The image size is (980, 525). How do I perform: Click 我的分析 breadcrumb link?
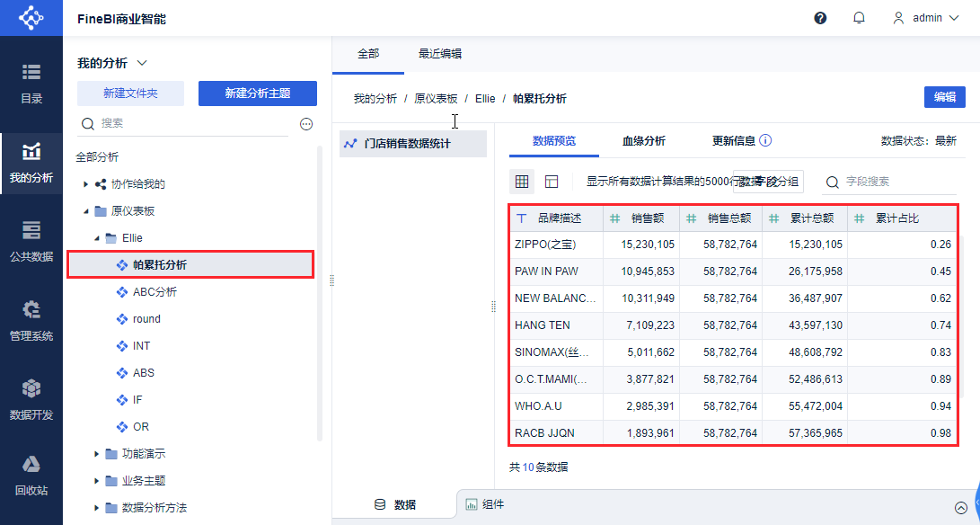point(375,98)
